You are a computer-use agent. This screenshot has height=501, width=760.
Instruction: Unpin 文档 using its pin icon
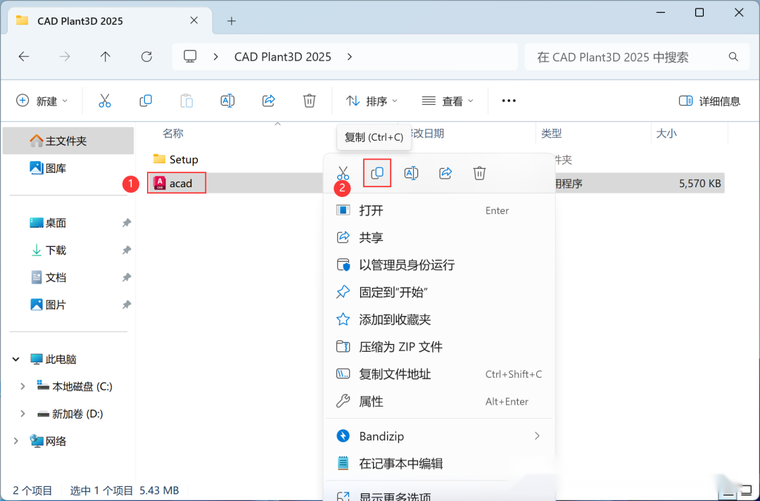pos(127,278)
